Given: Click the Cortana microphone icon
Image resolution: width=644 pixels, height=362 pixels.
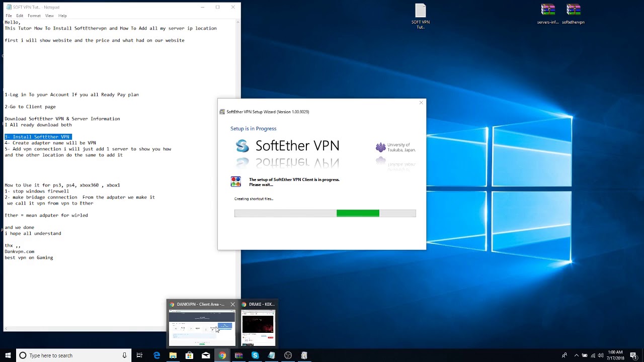Looking at the screenshot, I should [124, 355].
